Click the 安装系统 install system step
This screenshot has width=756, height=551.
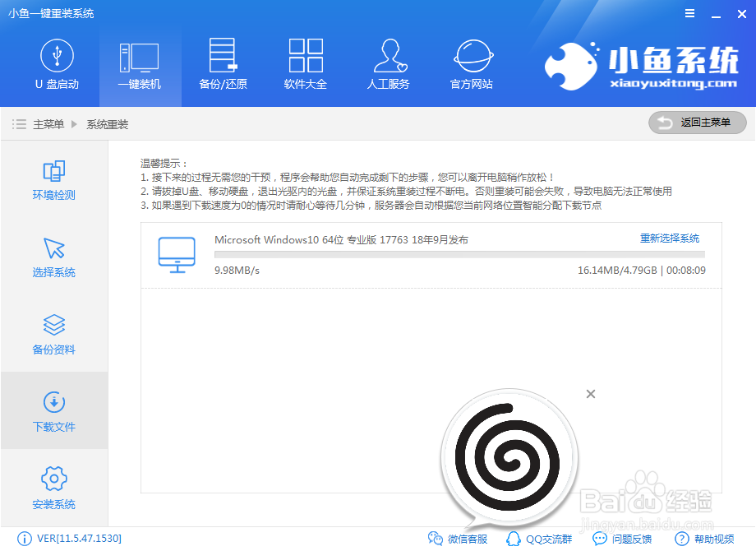(53, 488)
